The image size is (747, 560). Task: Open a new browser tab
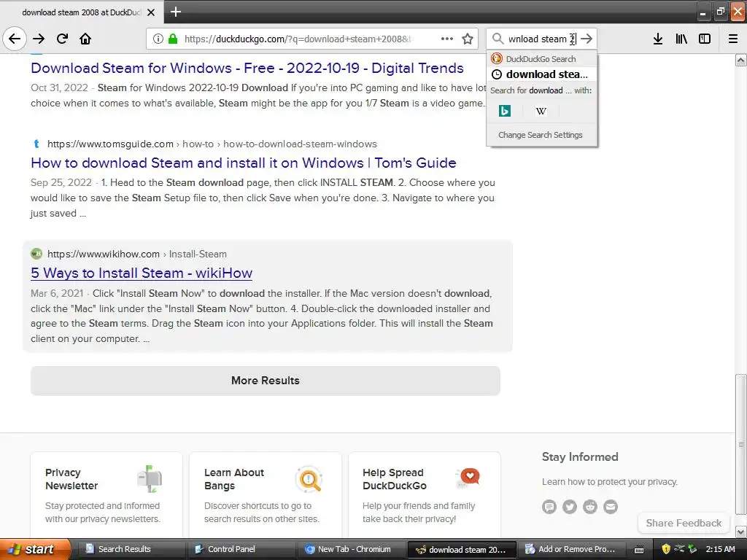176,12
